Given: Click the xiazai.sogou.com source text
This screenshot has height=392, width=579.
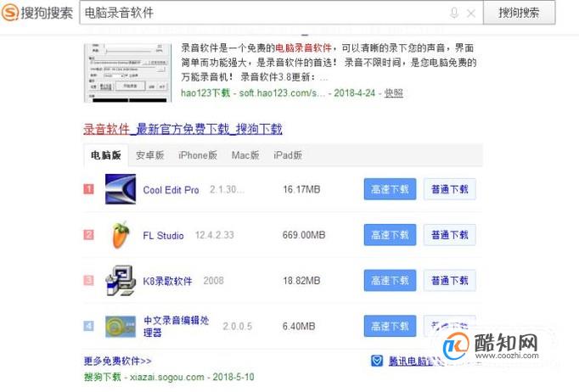Looking at the screenshot, I should (167, 377).
